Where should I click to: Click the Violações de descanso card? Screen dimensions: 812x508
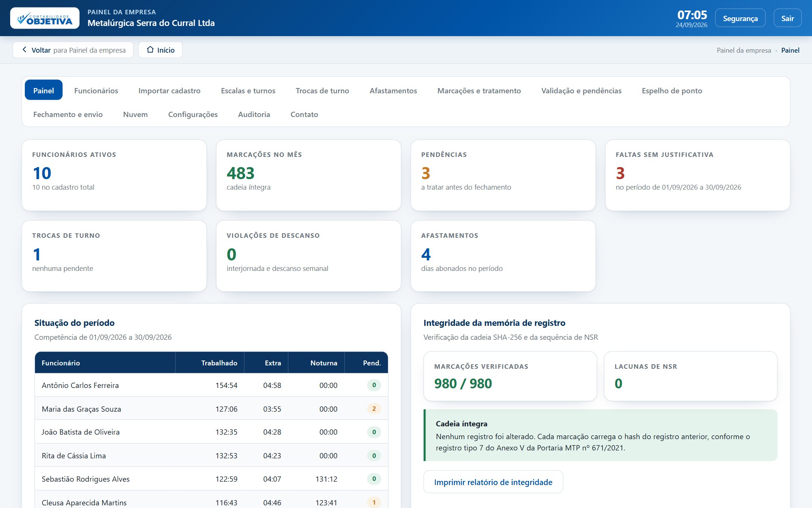click(x=309, y=256)
